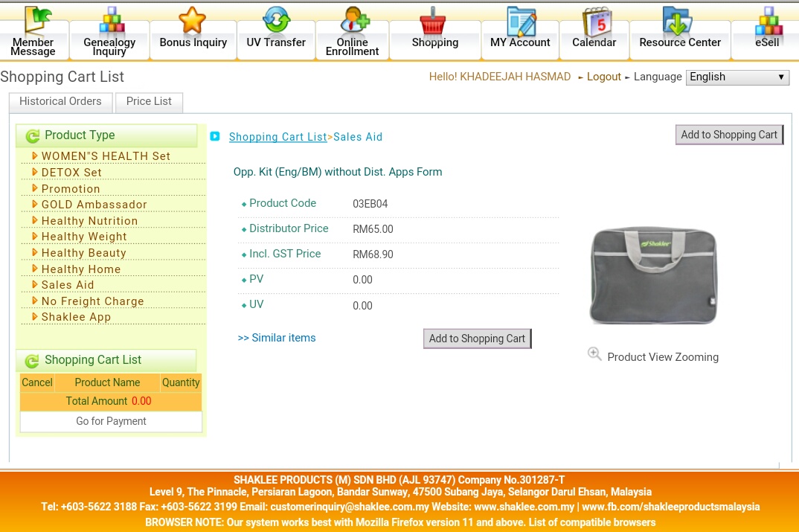This screenshot has height=532, width=799.
Task: Click the Genealogy Inquiry blocks icon
Action: coord(112,20)
